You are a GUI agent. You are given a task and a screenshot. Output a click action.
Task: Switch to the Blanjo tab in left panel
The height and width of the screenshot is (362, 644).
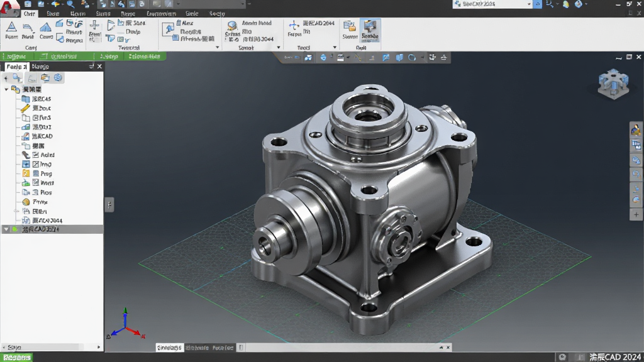[x=40, y=67]
